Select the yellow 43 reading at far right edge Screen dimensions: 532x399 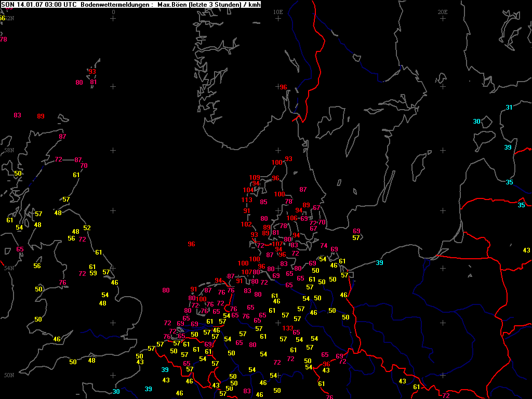click(526, 250)
